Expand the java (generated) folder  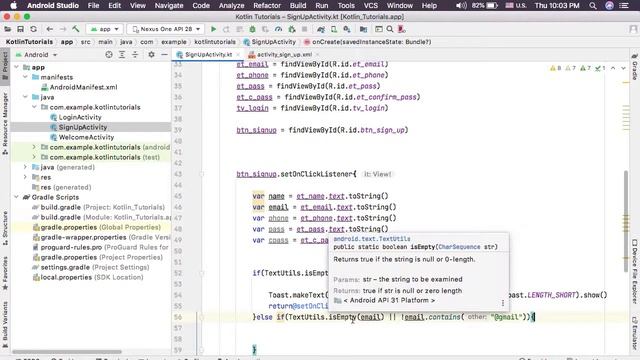[25, 167]
